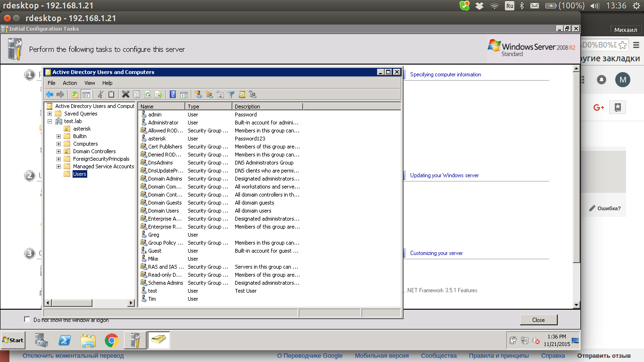The image size is (644, 362).
Task: Click the Filter funnel toolbar icon
Action: click(231, 94)
